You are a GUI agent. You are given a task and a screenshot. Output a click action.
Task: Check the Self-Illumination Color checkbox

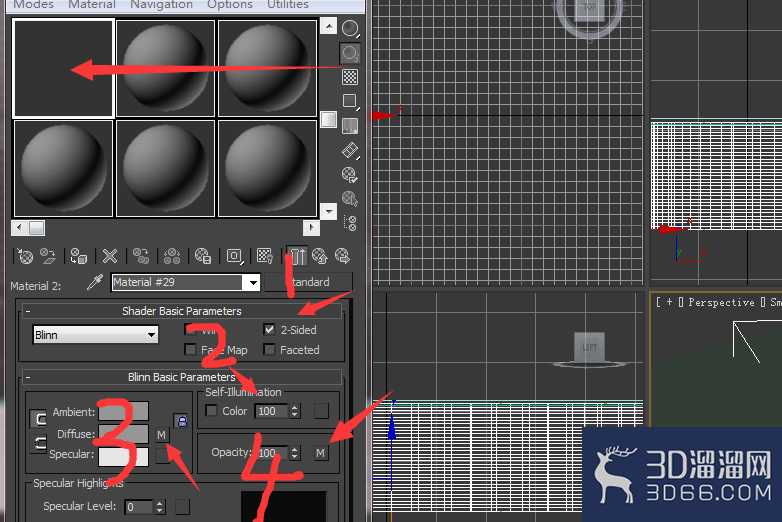211,410
